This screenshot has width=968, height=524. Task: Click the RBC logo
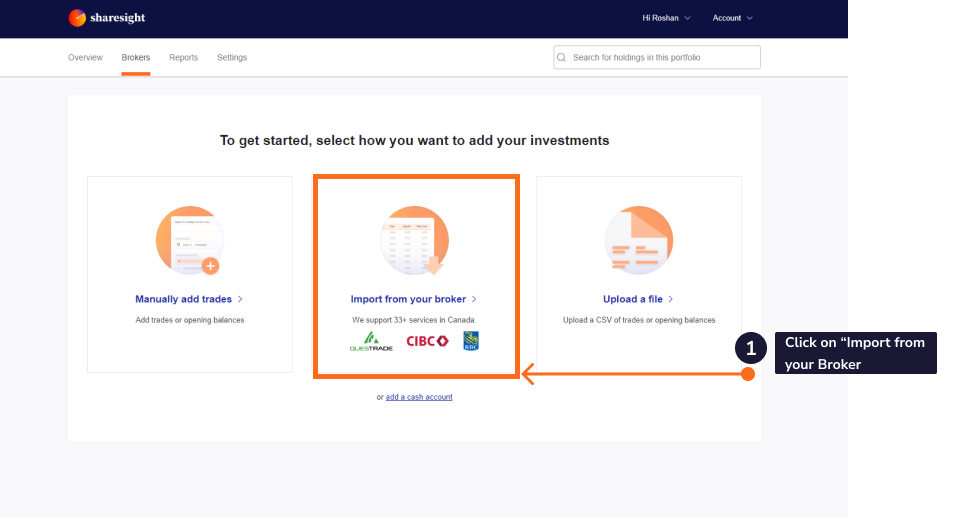coord(471,341)
